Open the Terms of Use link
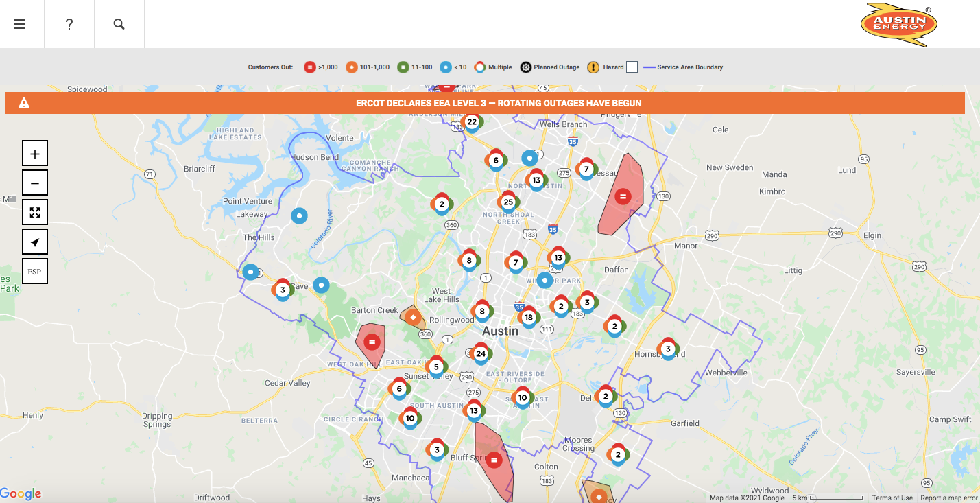This screenshot has height=503, width=980. pos(892,498)
